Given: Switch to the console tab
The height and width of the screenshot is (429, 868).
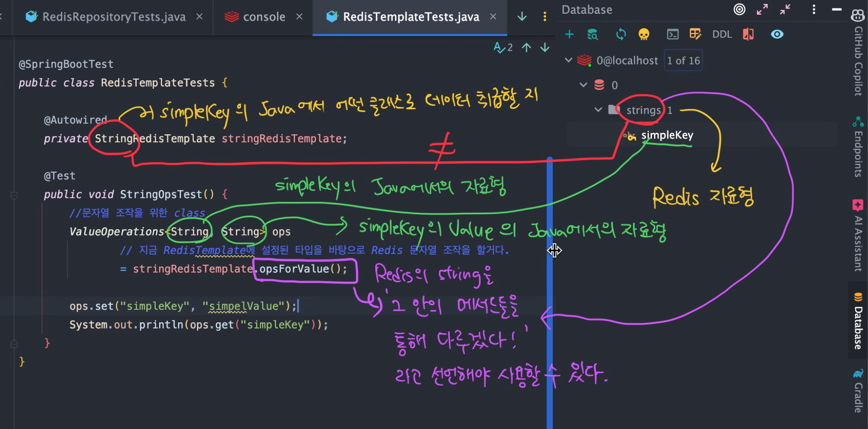Looking at the screenshot, I should (263, 17).
